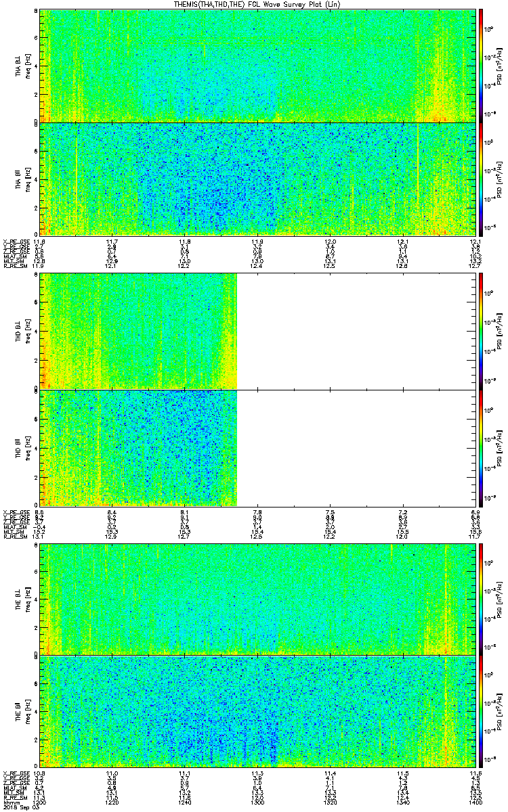Screen dimensions: 508x812
Task: Click the color bar beside THA B-parallel panel
Action: pyautogui.click(x=481, y=179)
